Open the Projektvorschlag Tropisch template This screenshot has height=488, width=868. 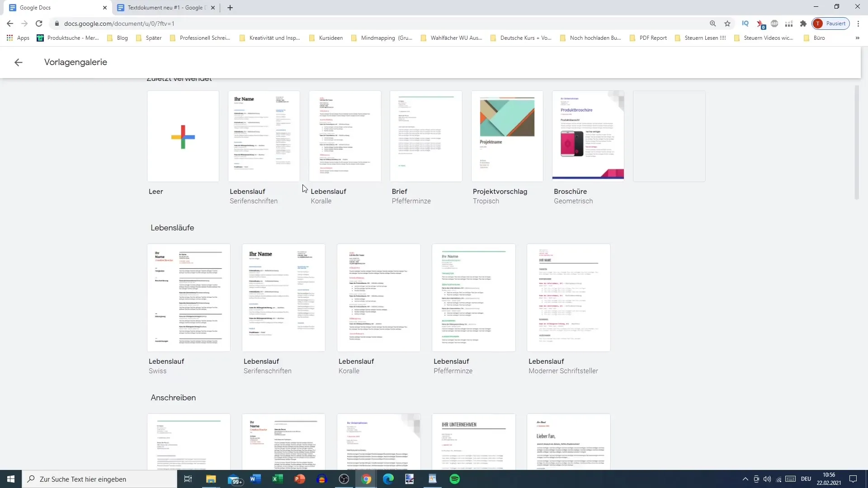pos(507,135)
